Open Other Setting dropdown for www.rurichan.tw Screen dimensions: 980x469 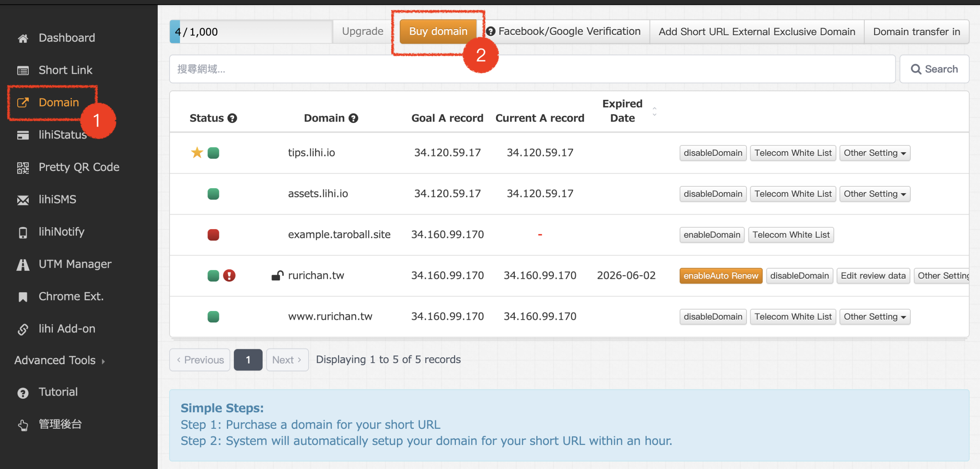pyautogui.click(x=874, y=317)
